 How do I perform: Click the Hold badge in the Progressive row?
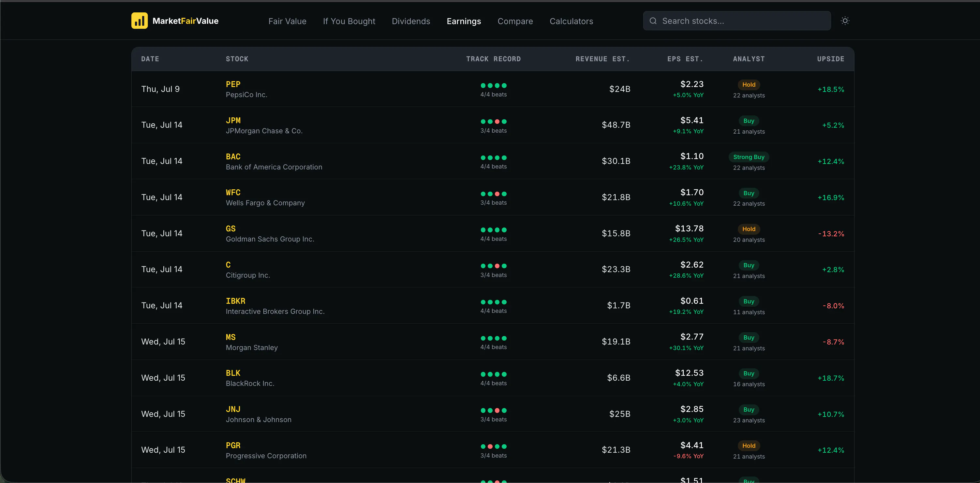pyautogui.click(x=749, y=446)
